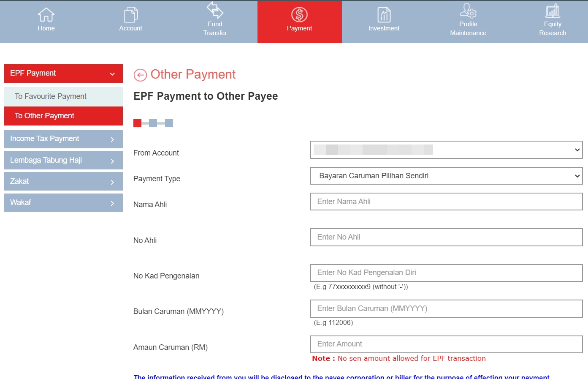Select To Favourite Payment menu item
Screen dimensions: 588x379
click(63, 96)
